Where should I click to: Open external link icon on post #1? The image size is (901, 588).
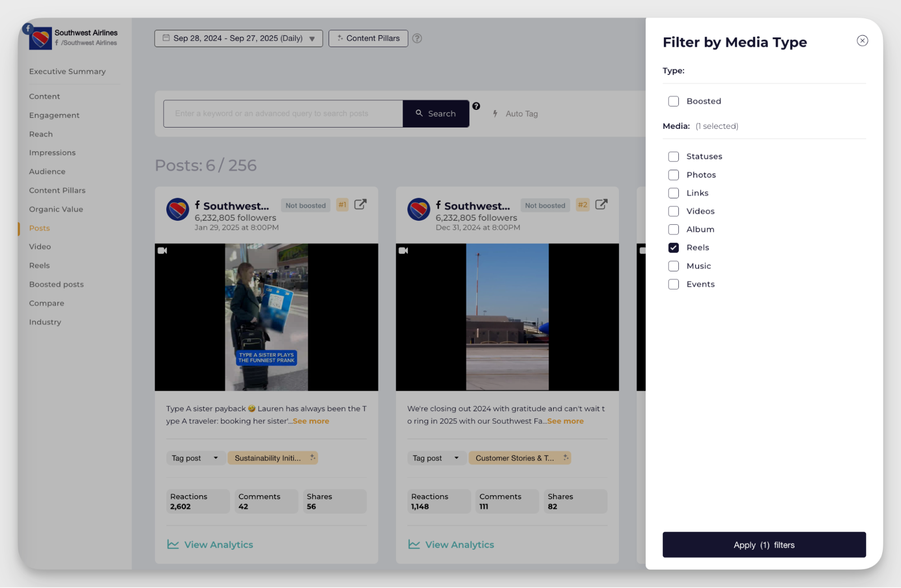pos(360,205)
